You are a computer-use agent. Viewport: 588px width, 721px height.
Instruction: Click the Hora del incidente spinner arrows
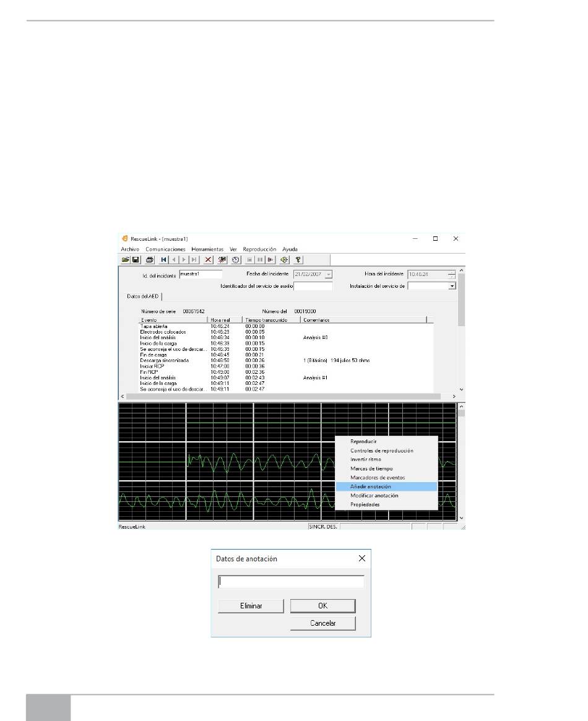click(452, 275)
